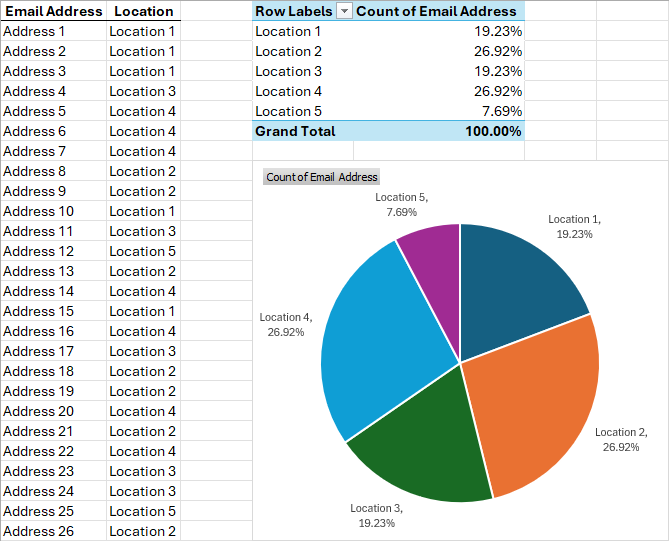This screenshot has width=669, height=541.
Task: Select the 'Address 1' cell
Action: (53, 31)
